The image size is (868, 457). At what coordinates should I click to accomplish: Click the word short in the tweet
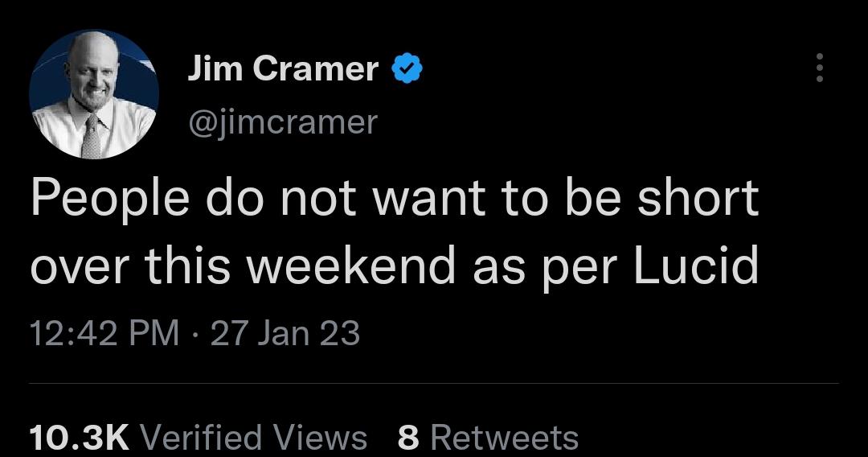coord(696,200)
